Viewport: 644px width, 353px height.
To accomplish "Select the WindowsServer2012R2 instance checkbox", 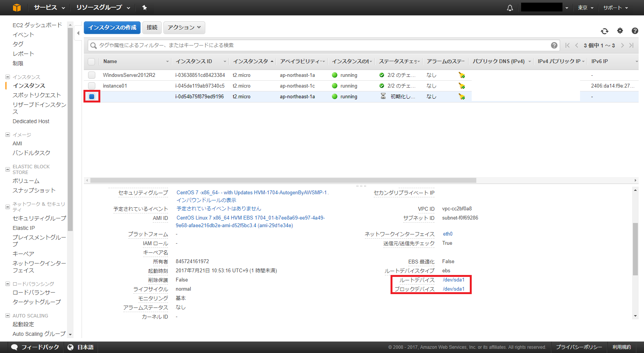I will click(92, 75).
